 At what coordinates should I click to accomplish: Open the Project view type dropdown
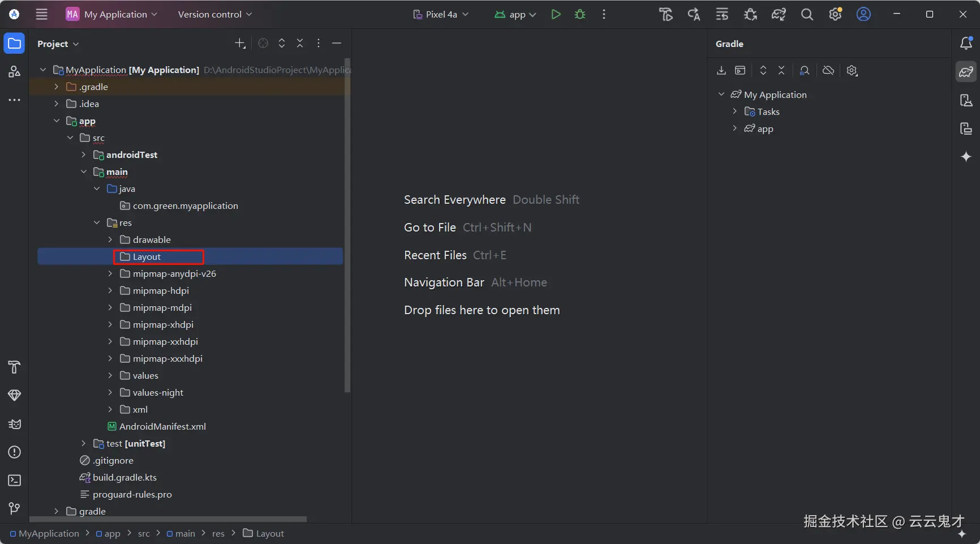click(x=58, y=44)
